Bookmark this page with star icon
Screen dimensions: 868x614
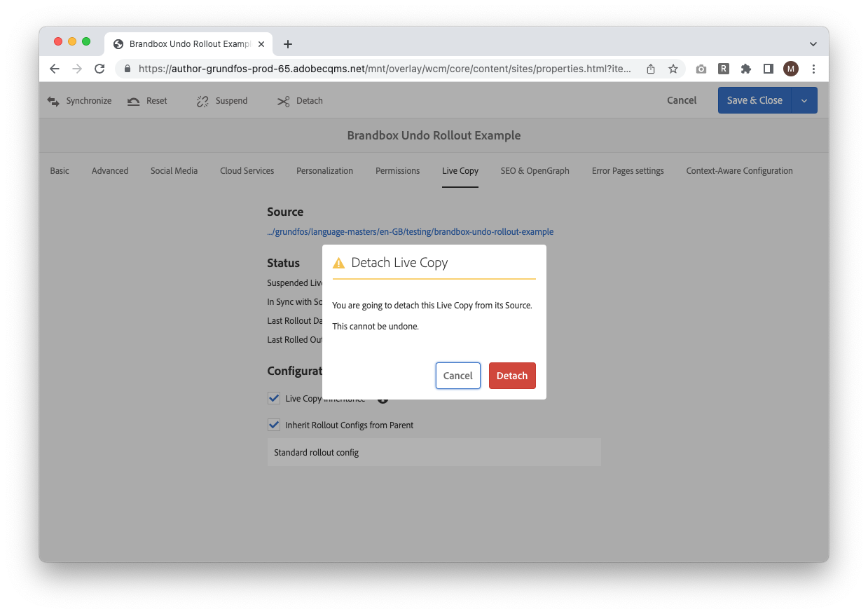[673, 69]
